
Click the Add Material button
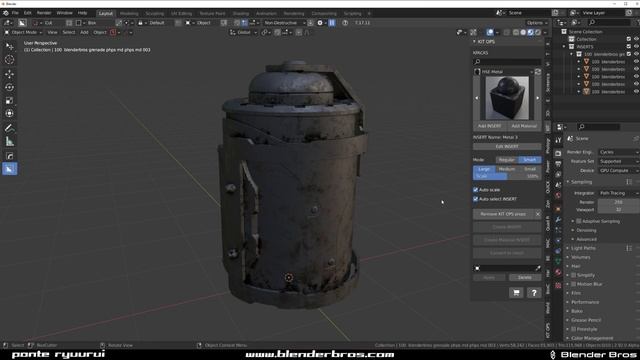point(524,126)
